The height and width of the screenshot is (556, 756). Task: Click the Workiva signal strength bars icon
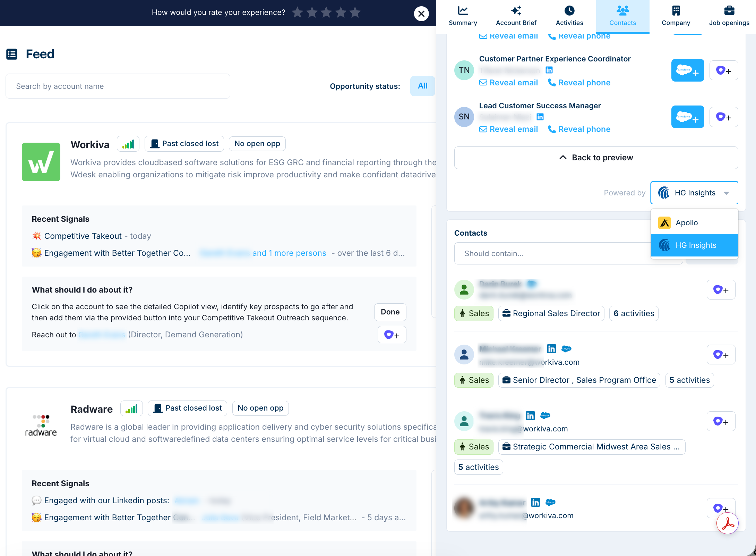click(128, 144)
